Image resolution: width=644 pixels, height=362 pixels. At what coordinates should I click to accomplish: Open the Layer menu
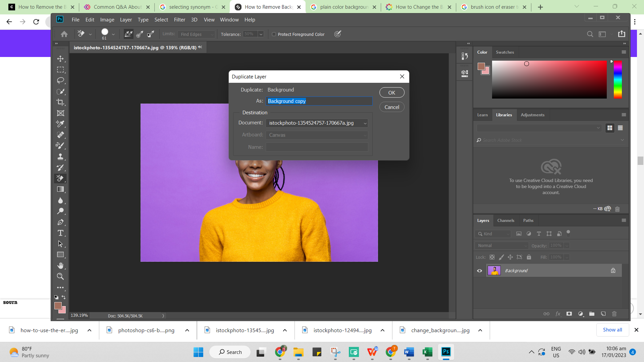125,19
